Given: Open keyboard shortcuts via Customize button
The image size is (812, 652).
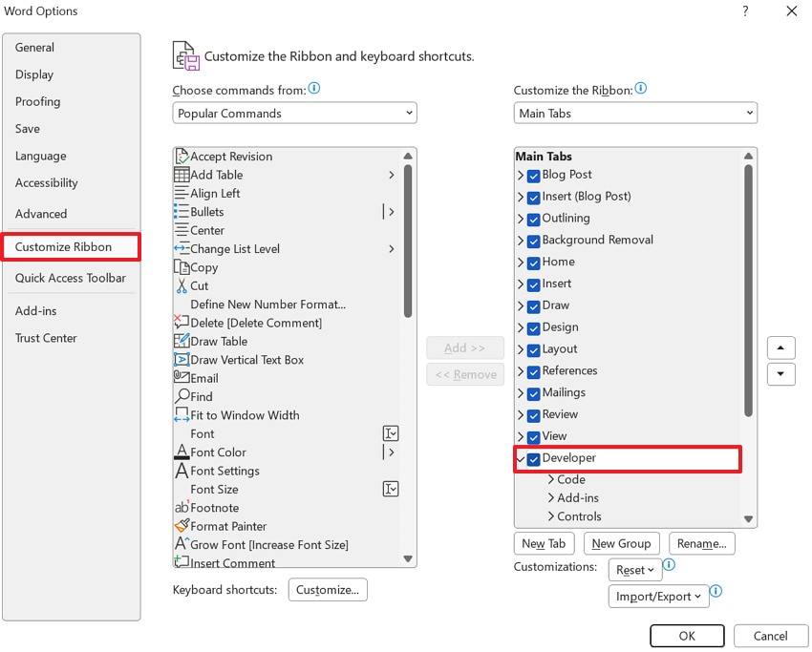Looking at the screenshot, I should coord(328,589).
